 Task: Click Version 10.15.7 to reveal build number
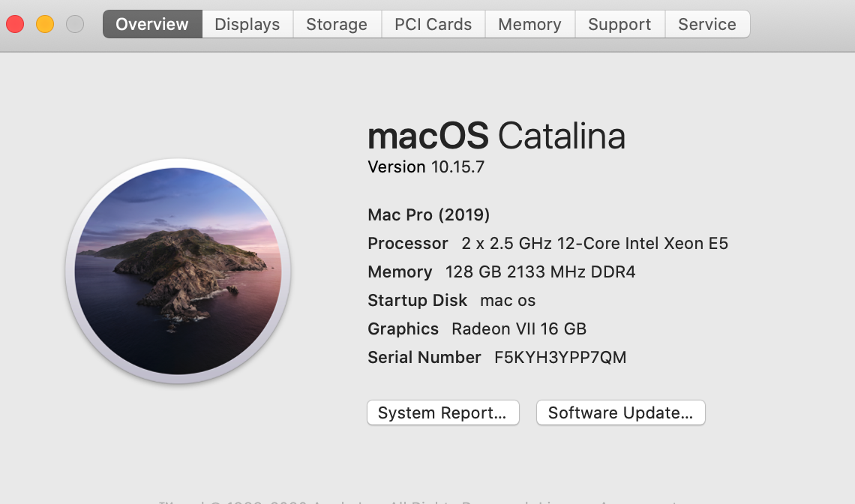426,167
